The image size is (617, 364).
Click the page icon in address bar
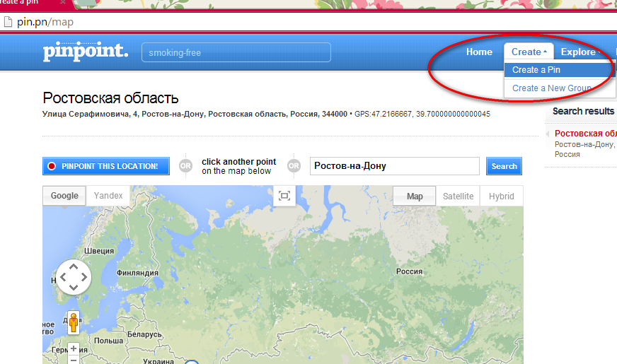[8, 22]
